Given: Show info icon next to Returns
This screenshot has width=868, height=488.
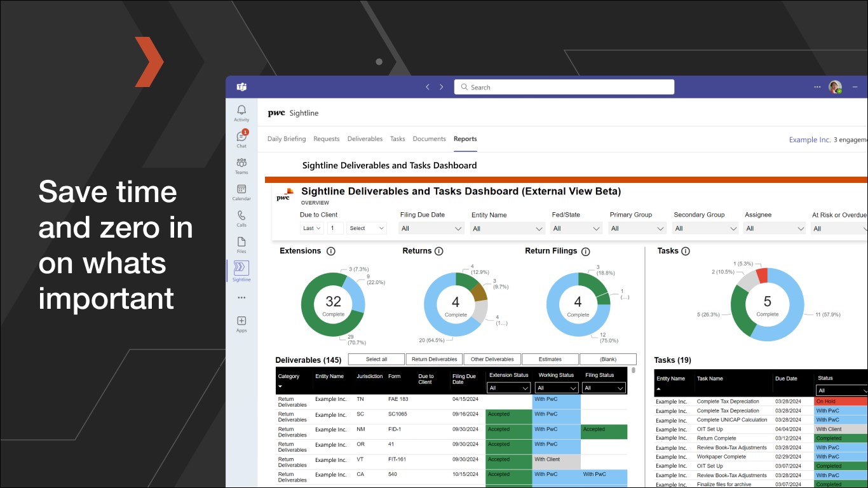Looking at the screenshot, I should click(438, 252).
